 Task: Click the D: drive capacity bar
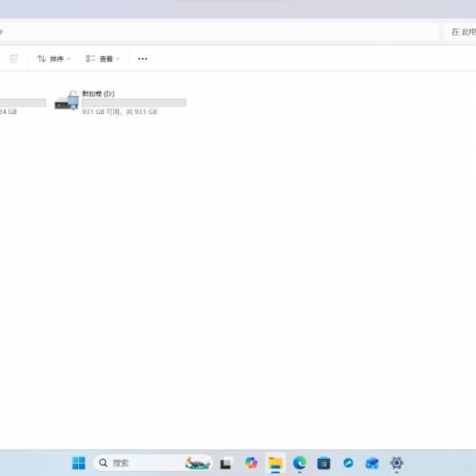134,103
